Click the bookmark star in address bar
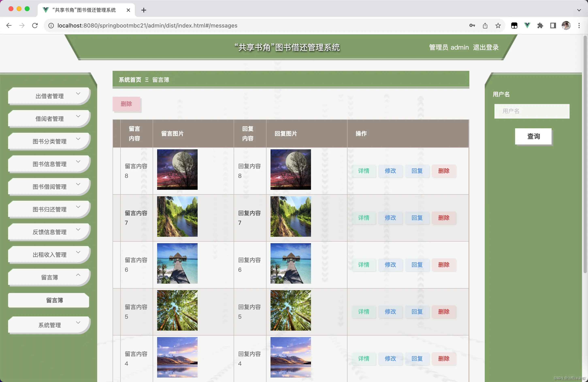 498,25
